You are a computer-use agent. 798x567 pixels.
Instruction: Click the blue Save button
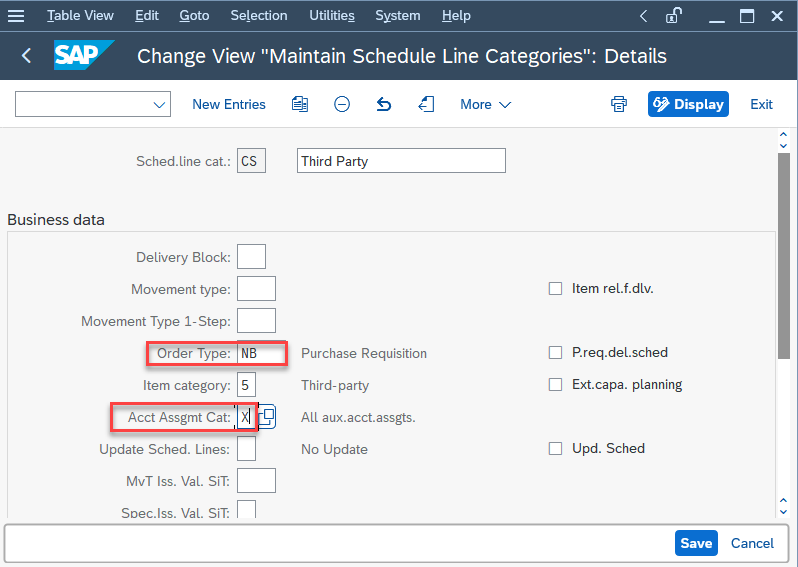(696, 543)
